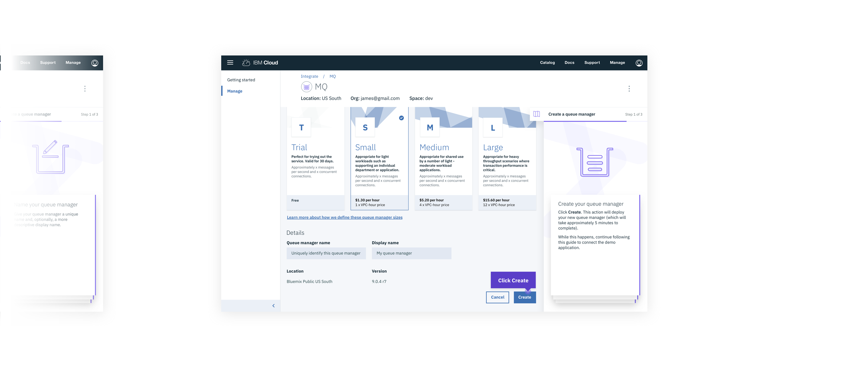Select Manage in the left sidebar
868x372 pixels.
(234, 91)
